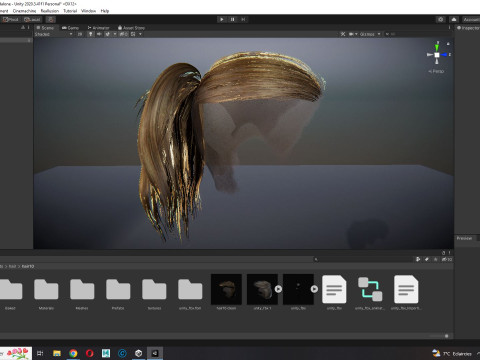Open the Tutorial menu
The height and width of the screenshot is (360, 480).
pyautogui.click(x=70, y=11)
